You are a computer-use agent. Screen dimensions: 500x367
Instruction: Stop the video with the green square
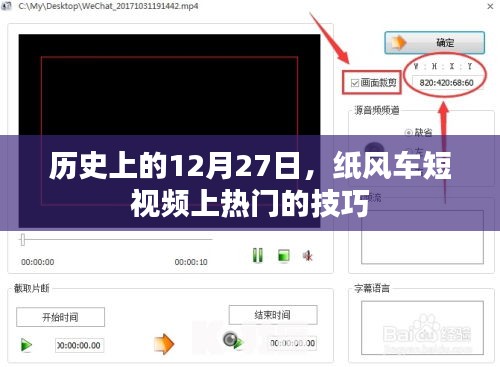pyautogui.click(x=284, y=256)
